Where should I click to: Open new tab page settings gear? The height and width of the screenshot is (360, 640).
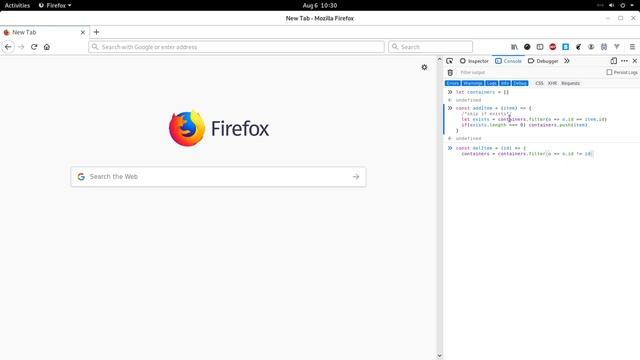click(x=424, y=67)
